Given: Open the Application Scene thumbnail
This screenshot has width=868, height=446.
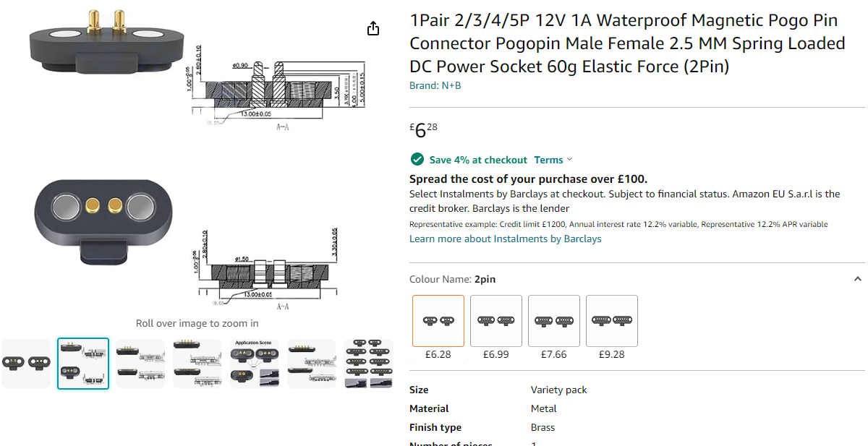Looking at the screenshot, I should click(x=255, y=364).
